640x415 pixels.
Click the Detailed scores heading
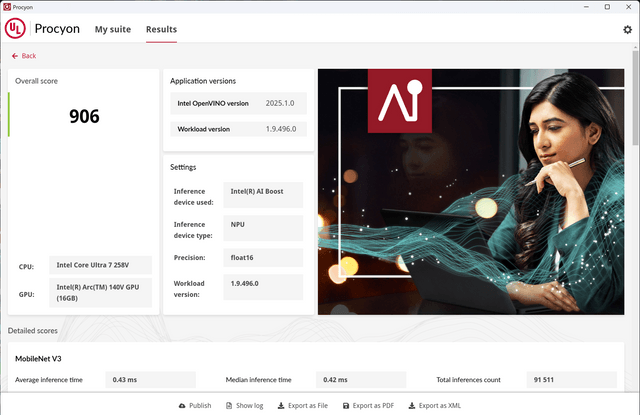(33, 331)
